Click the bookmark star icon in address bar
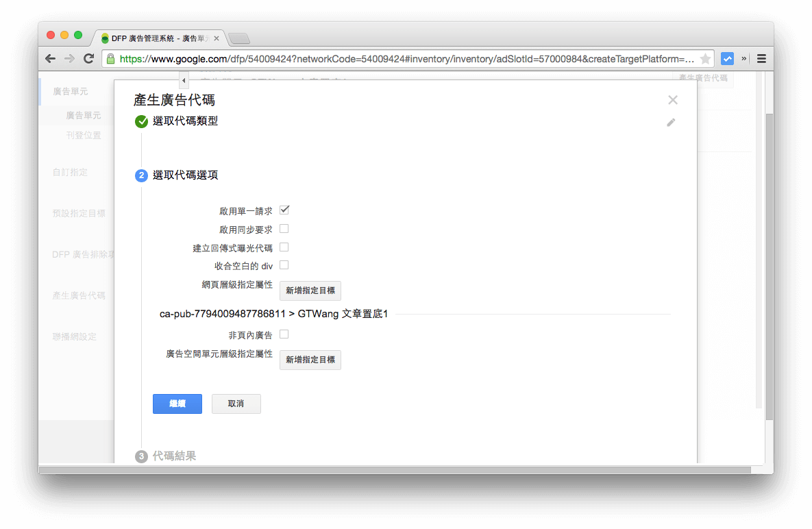Viewport: 812px width, 529px height. pyautogui.click(x=705, y=58)
